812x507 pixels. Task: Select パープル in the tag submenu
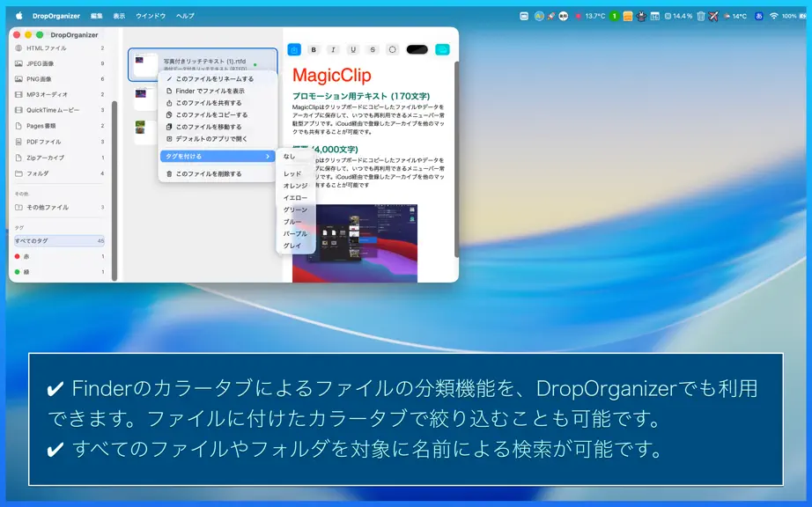pos(296,233)
